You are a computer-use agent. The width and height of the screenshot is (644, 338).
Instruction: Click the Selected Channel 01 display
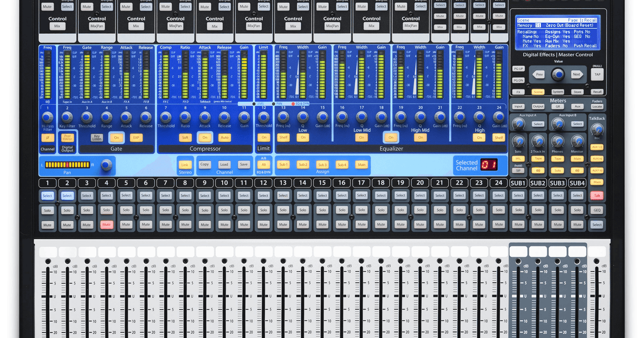[488, 164]
